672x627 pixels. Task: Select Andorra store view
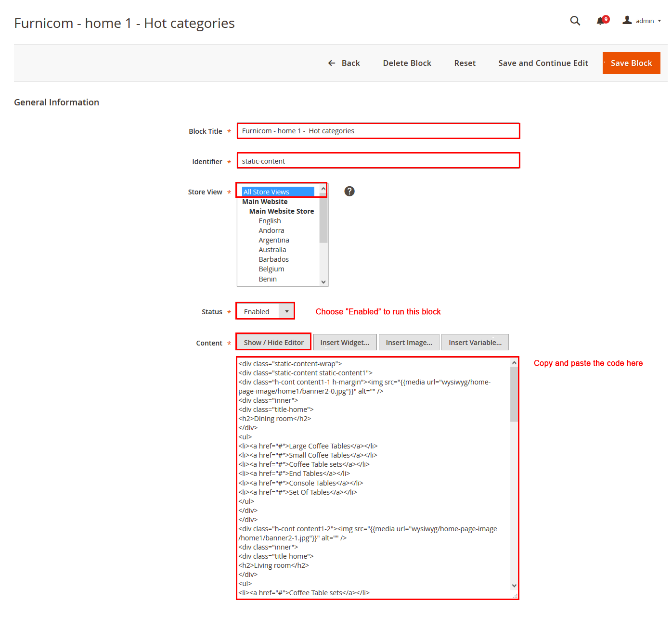[x=271, y=230]
